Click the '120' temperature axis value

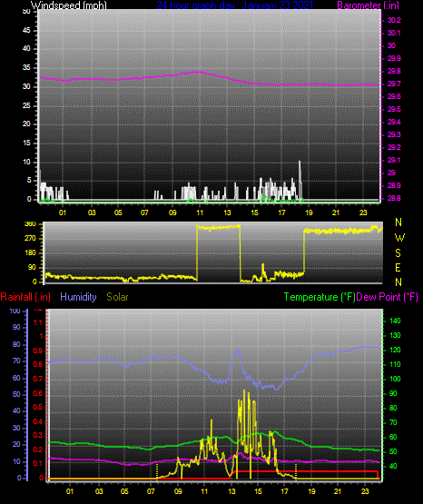pos(395,350)
